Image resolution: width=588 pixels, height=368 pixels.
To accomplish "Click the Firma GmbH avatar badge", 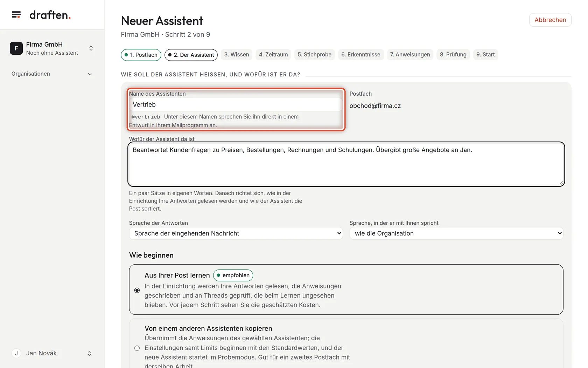I will click(16, 48).
